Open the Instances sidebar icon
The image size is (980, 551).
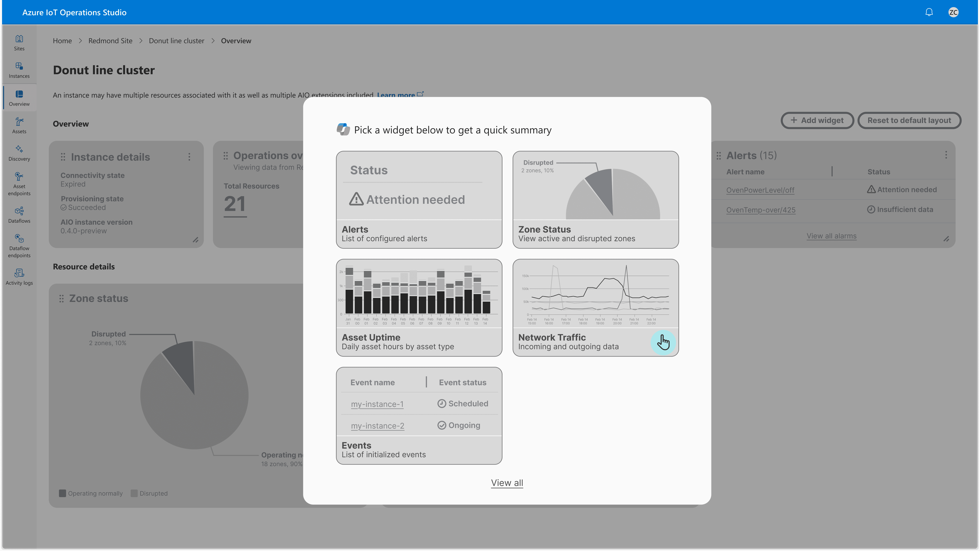[19, 70]
